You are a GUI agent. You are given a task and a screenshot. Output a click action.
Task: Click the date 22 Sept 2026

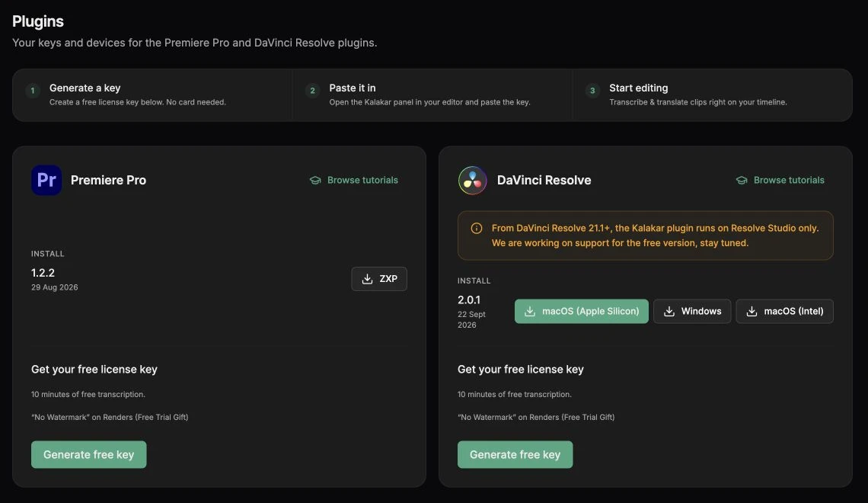coord(471,319)
